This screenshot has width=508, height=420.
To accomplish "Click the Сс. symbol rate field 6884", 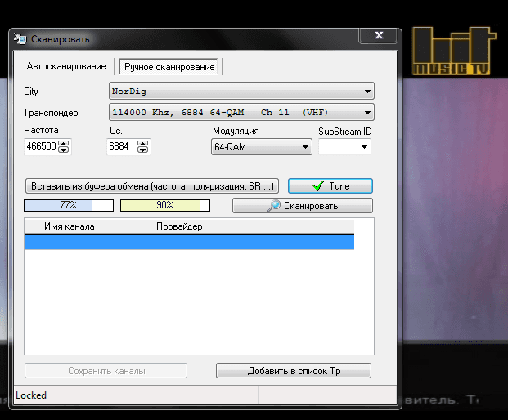I will (122, 146).
